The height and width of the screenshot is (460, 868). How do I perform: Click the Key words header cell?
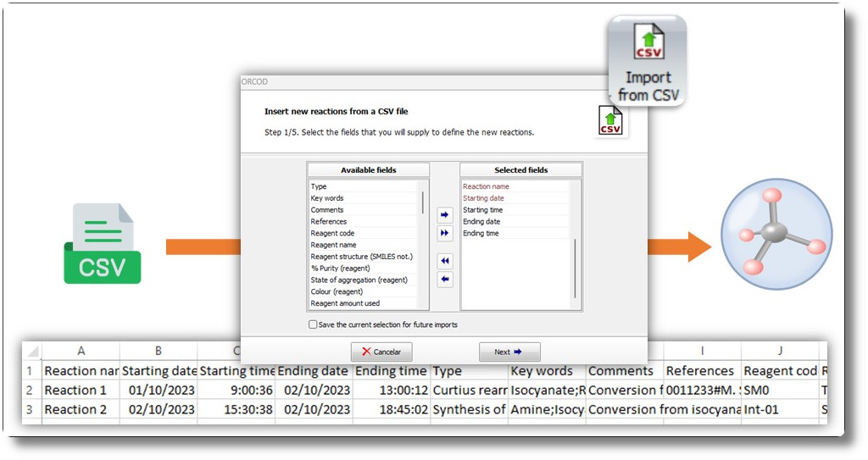tap(547, 371)
